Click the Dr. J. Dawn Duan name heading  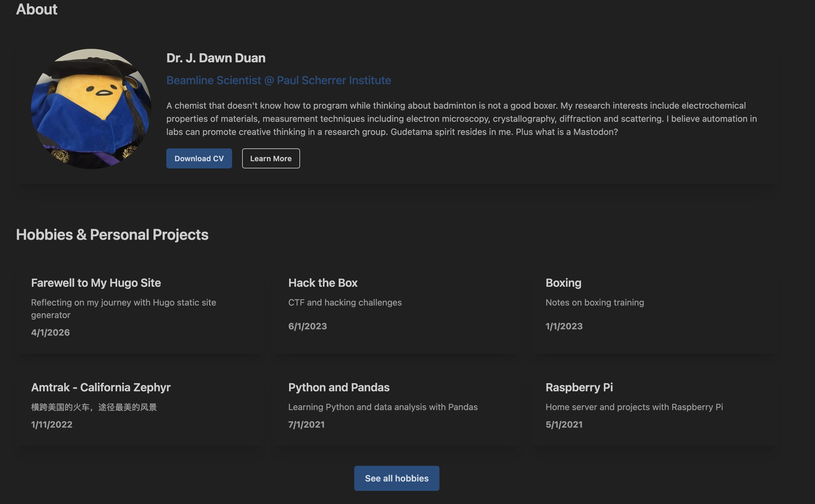tap(216, 58)
